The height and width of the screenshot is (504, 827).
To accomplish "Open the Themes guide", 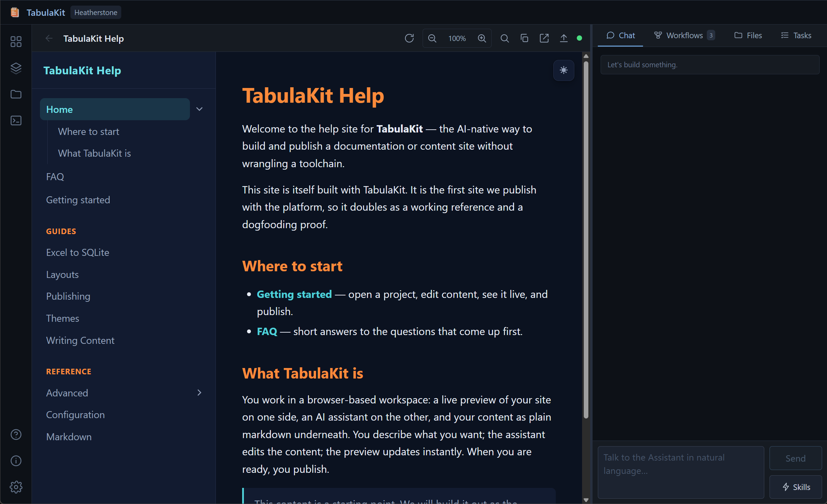I will 63,318.
